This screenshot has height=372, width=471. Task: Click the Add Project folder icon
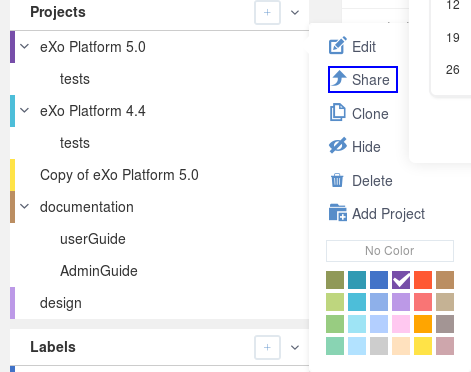(x=338, y=213)
